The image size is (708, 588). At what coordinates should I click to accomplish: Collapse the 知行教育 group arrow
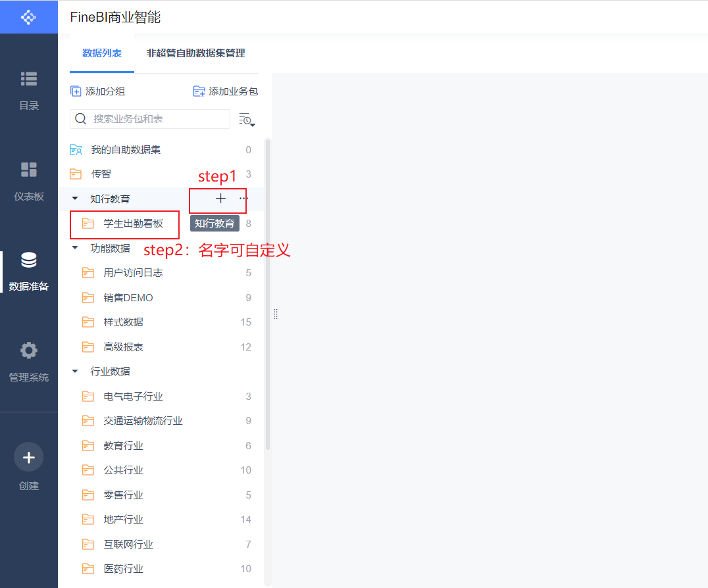(x=75, y=198)
